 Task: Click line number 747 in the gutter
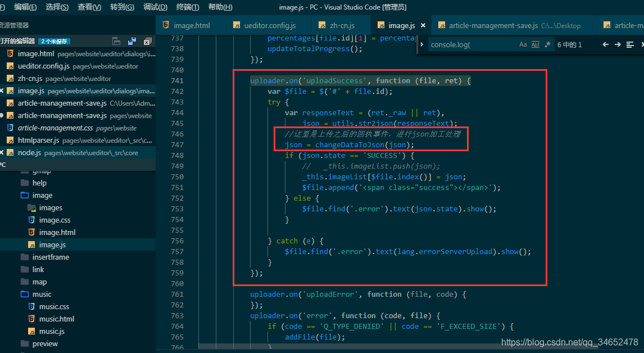(x=177, y=144)
